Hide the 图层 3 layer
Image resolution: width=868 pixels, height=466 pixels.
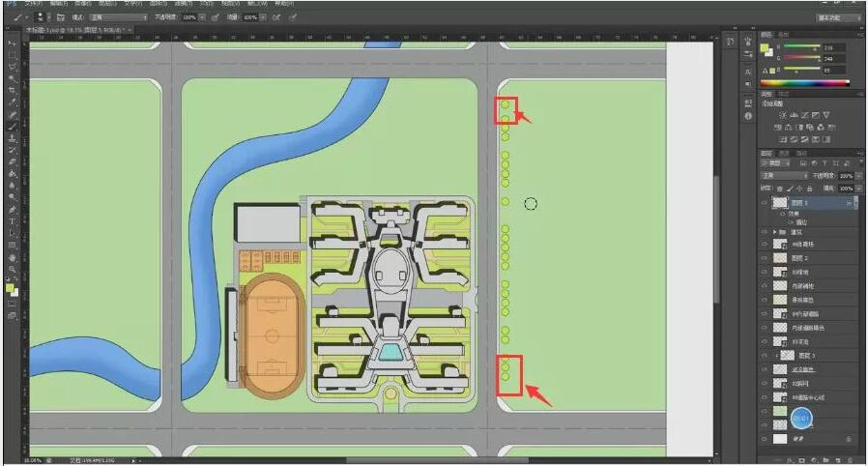765,356
